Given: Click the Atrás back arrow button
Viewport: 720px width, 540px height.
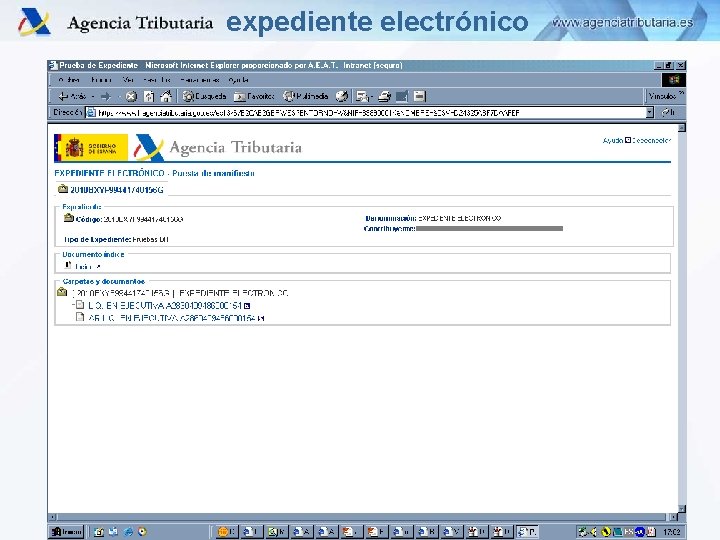Looking at the screenshot, I should click(73, 96).
